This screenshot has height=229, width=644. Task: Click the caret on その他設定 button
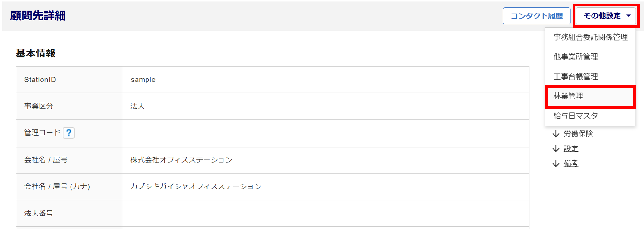[629, 16]
